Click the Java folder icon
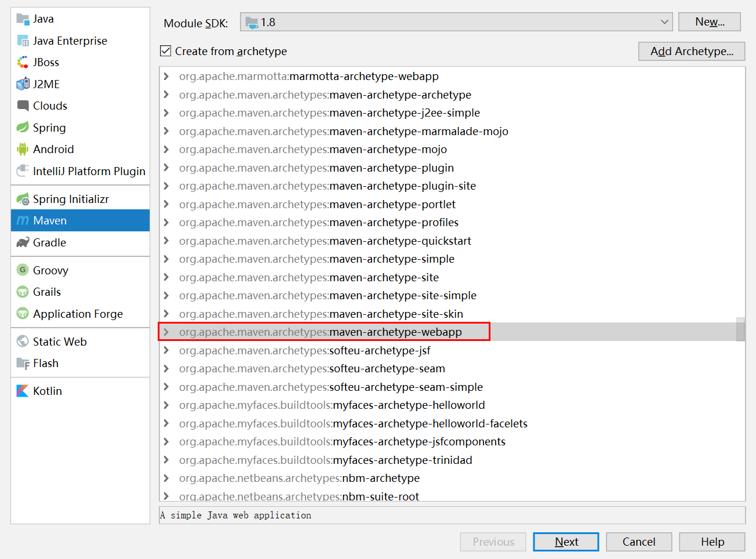The width and height of the screenshot is (756, 559). coord(23,19)
